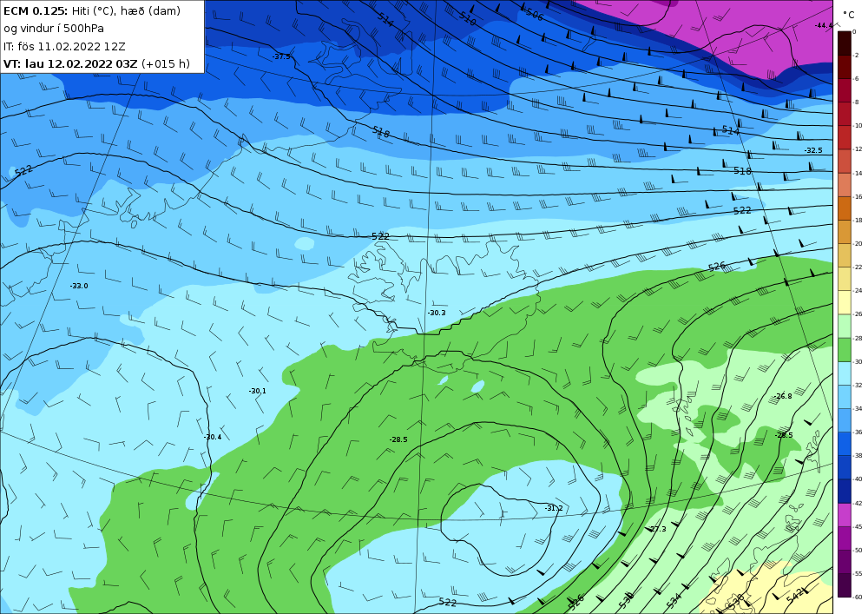Image resolution: width=868 pixels, height=614 pixels.
Task: Click the -30.4 temperature label
Action: 212,437
